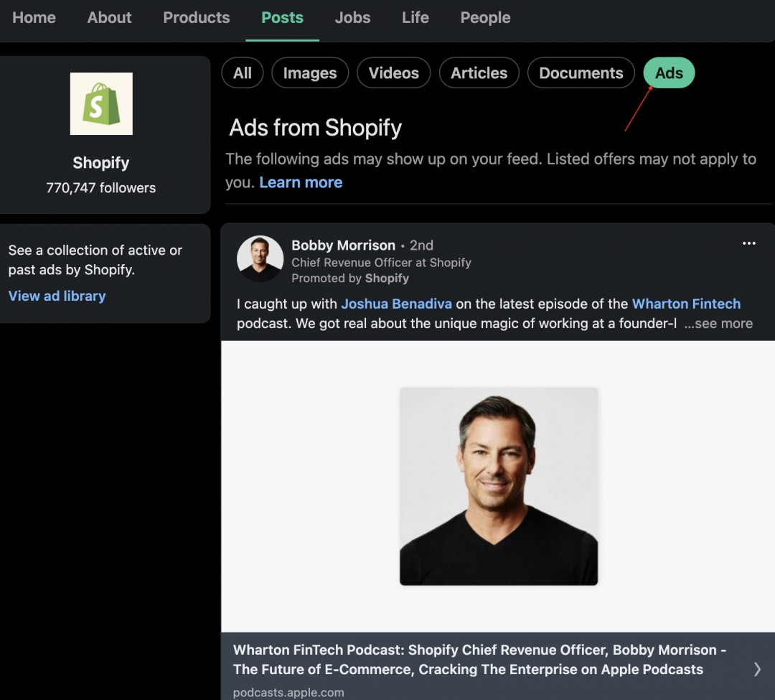
Task: Open the post's three-dot options menu
Action: coord(748,243)
